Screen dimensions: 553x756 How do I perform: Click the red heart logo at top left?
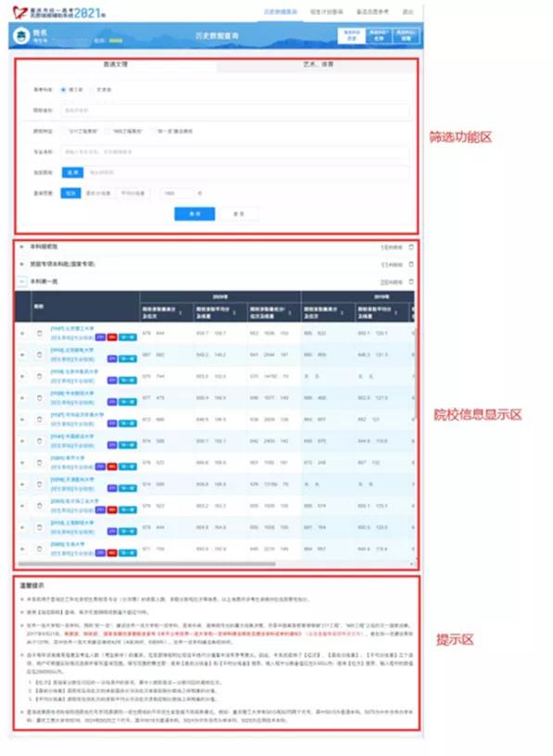coord(19,12)
